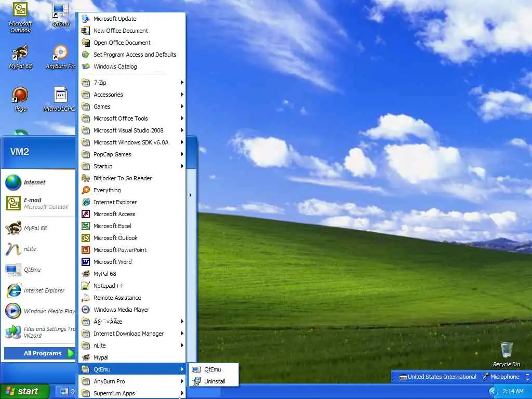Expand Microsoft Windows SDK v6.0A arrow
This screenshot has height=399, width=532.
coord(182,142)
